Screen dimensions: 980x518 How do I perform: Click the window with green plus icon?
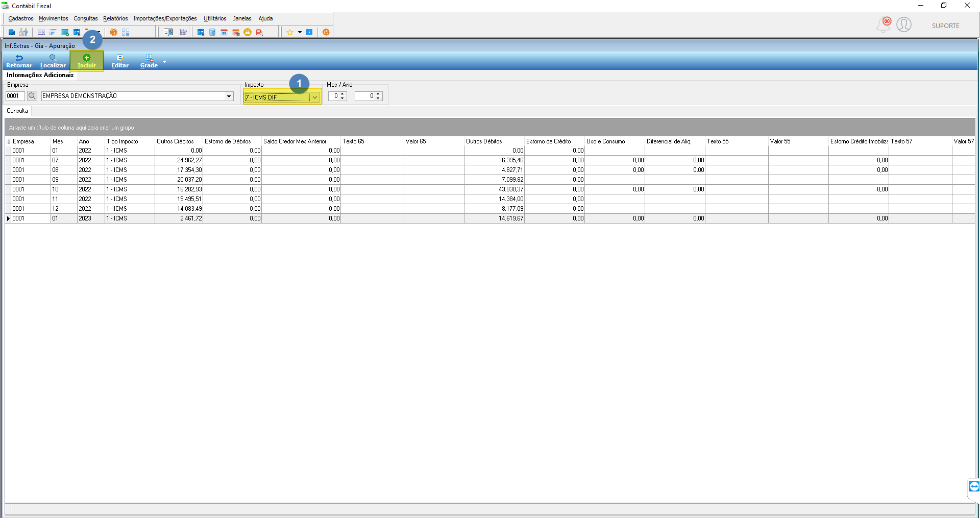(65, 32)
